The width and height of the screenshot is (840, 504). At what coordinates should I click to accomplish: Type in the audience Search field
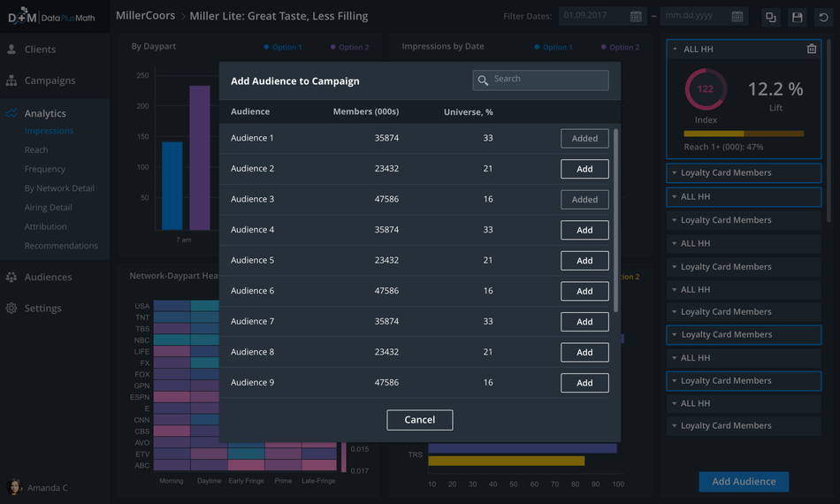pos(548,80)
